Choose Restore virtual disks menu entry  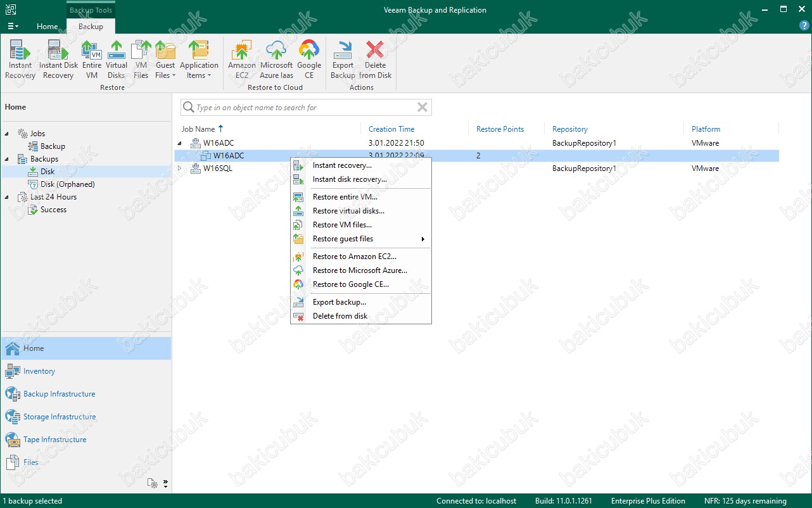pos(361,211)
